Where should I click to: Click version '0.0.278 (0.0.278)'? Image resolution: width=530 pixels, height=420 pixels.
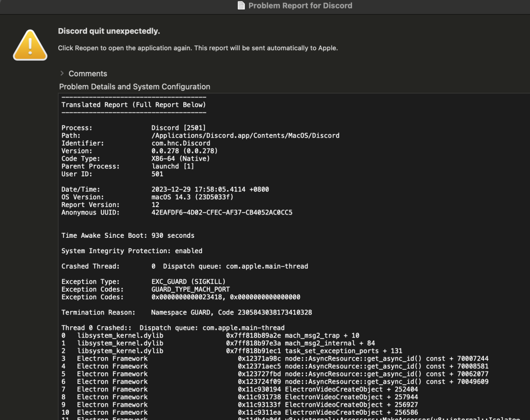[x=184, y=151]
